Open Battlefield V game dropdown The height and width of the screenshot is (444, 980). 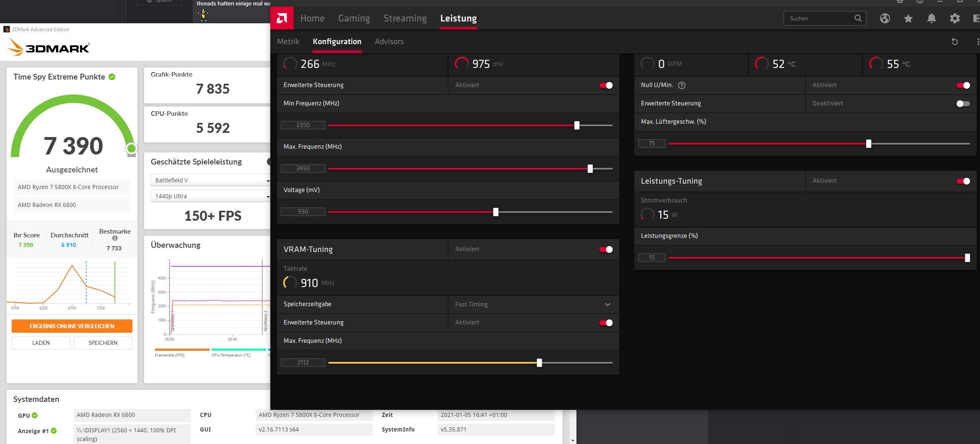tap(211, 180)
